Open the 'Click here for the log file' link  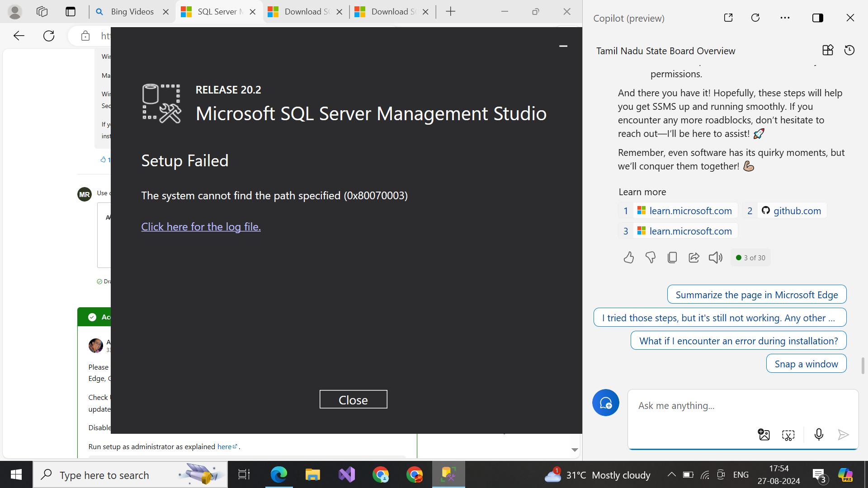pyautogui.click(x=201, y=226)
